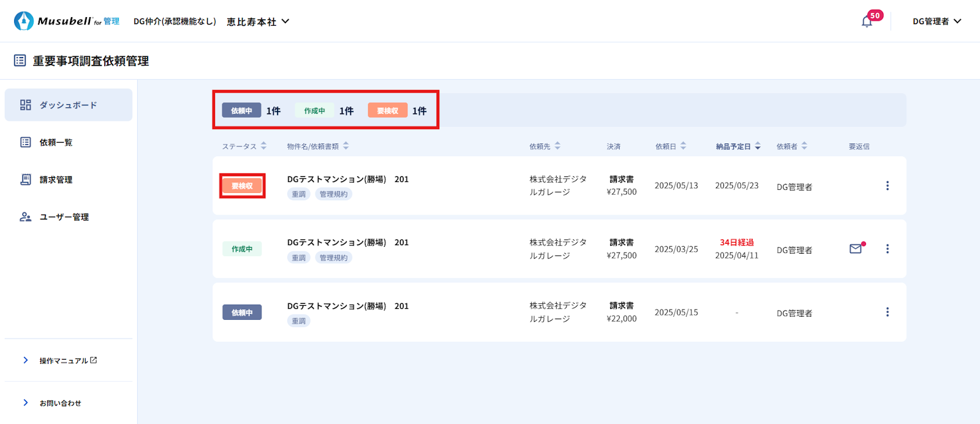This screenshot has width=980, height=424.
Task: Go to 依頼一覧 in the sidebar
Action: click(56, 142)
